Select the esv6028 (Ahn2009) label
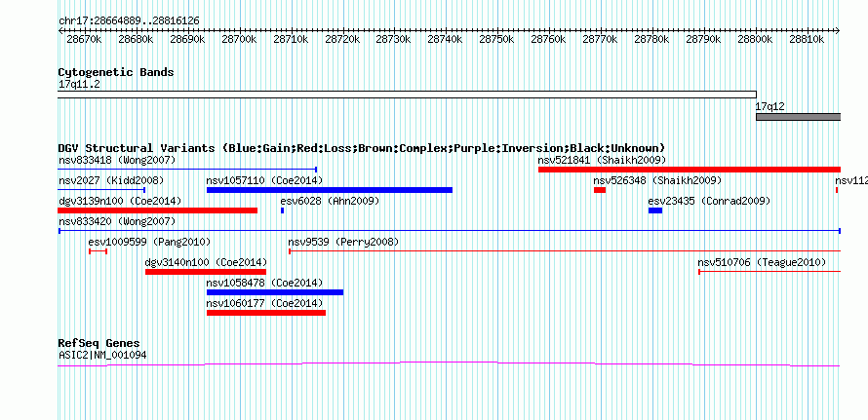Image resolution: width=868 pixels, height=420 pixels. click(330, 201)
